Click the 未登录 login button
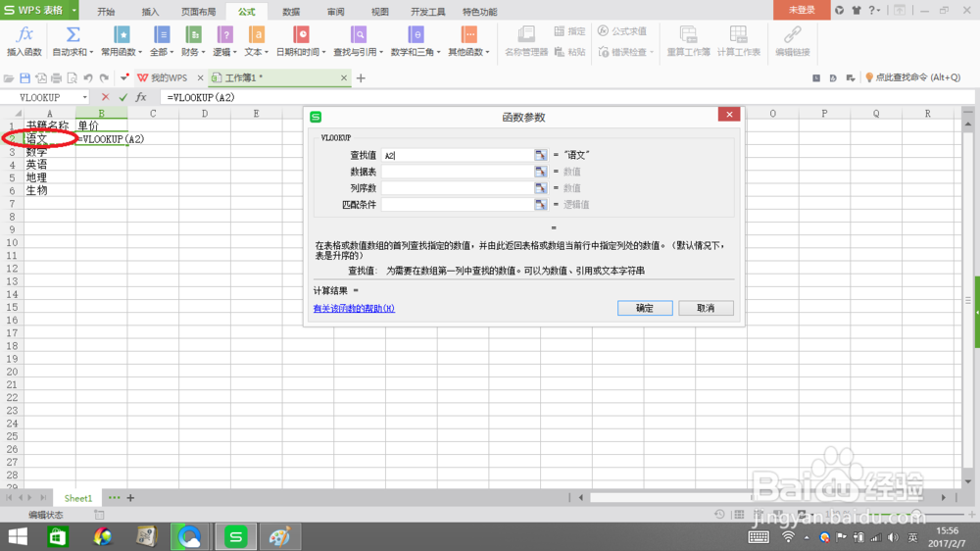This screenshot has width=980, height=551. tap(802, 10)
